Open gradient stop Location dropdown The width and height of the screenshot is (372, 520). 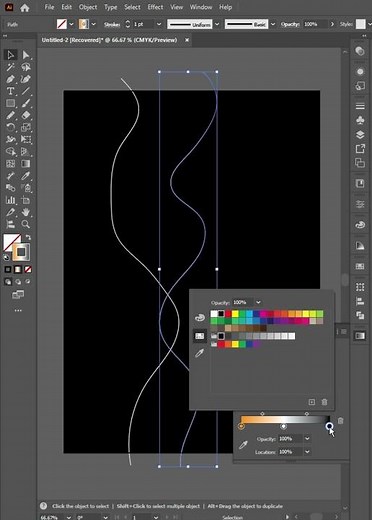pos(307,452)
